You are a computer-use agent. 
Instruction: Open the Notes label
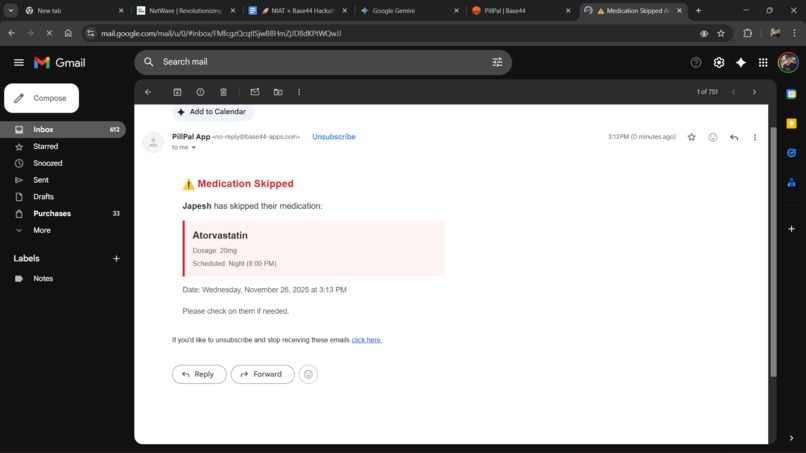click(x=63, y=279)
